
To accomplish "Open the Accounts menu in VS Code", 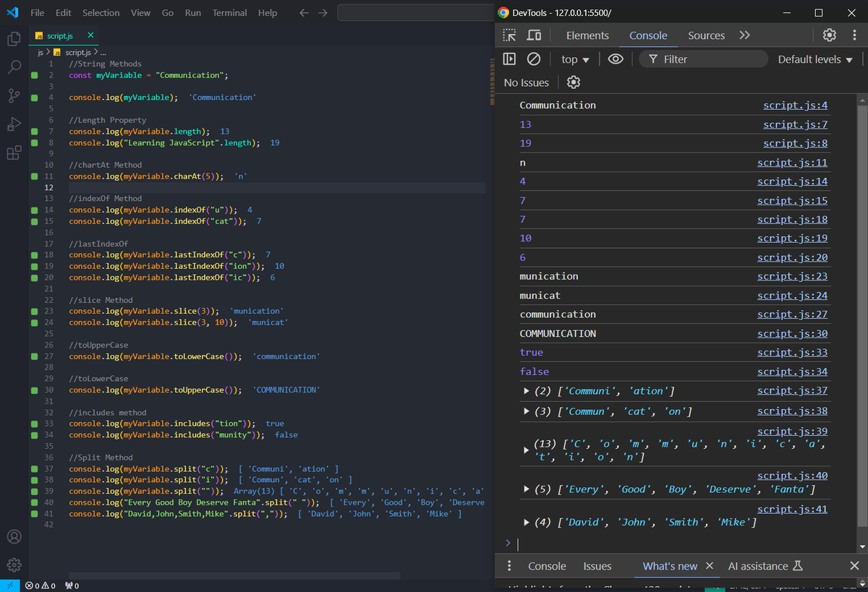I will pos(14,537).
